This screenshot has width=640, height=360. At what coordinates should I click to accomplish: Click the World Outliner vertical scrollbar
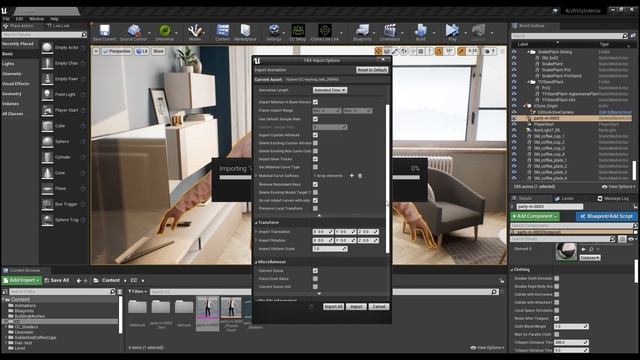(634, 170)
